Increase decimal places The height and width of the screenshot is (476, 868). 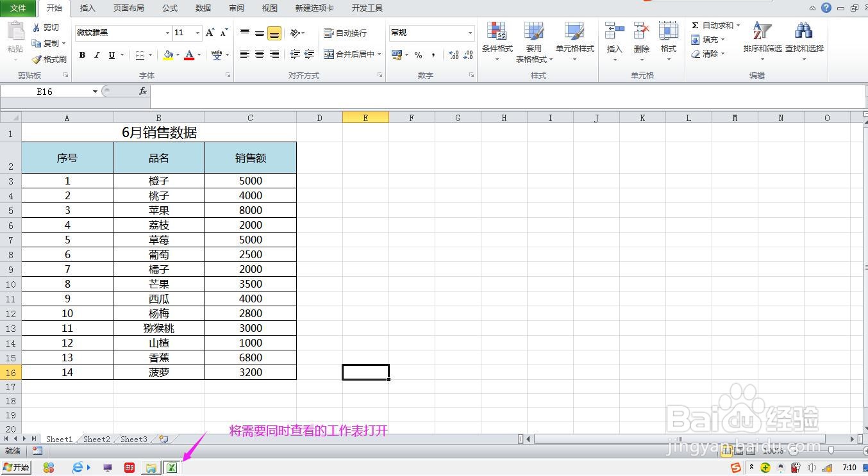(x=453, y=55)
